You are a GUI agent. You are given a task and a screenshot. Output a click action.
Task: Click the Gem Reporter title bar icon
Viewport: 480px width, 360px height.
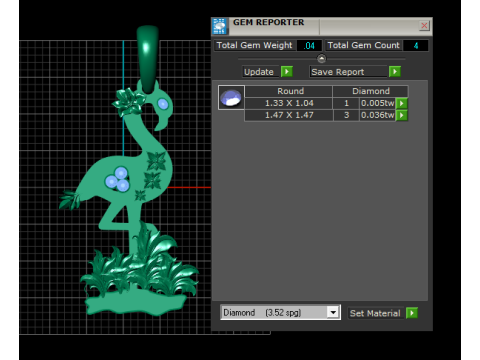[220, 26]
